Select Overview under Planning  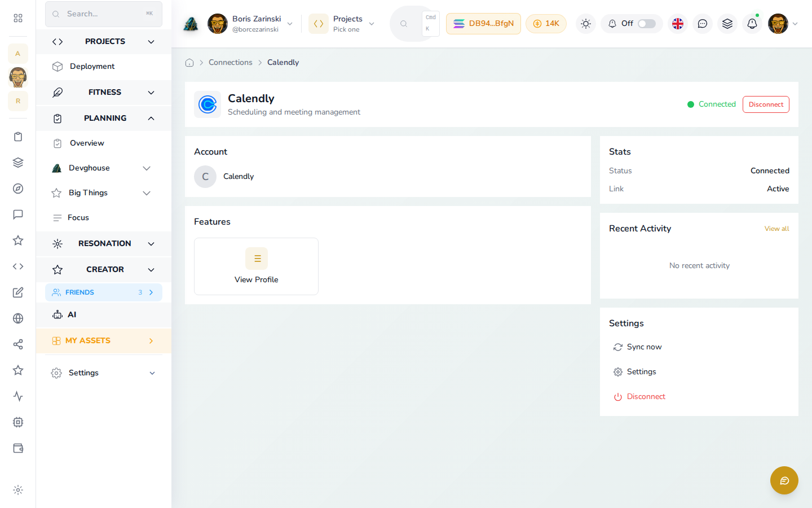coord(104,143)
